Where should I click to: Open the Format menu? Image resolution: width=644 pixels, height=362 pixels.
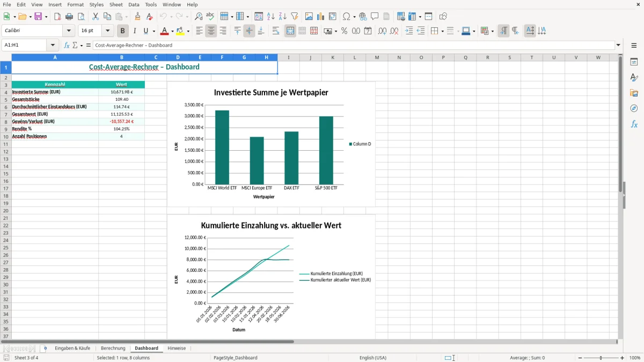click(76, 4)
